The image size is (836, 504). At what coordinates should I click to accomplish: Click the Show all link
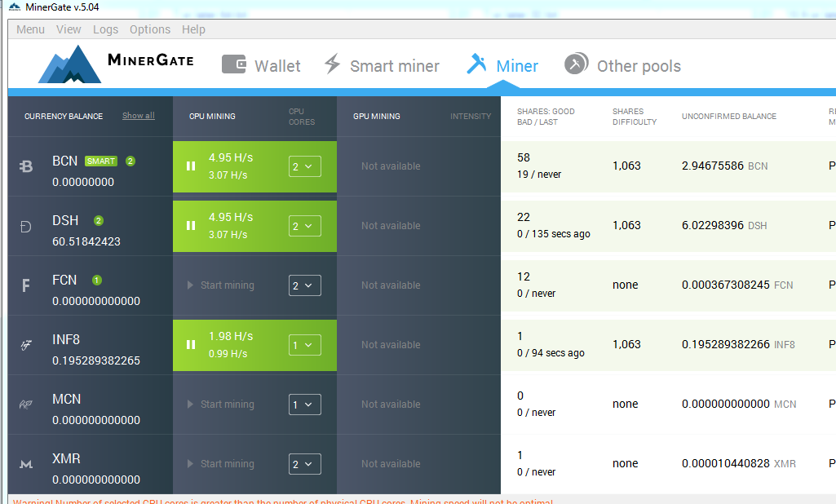139,115
